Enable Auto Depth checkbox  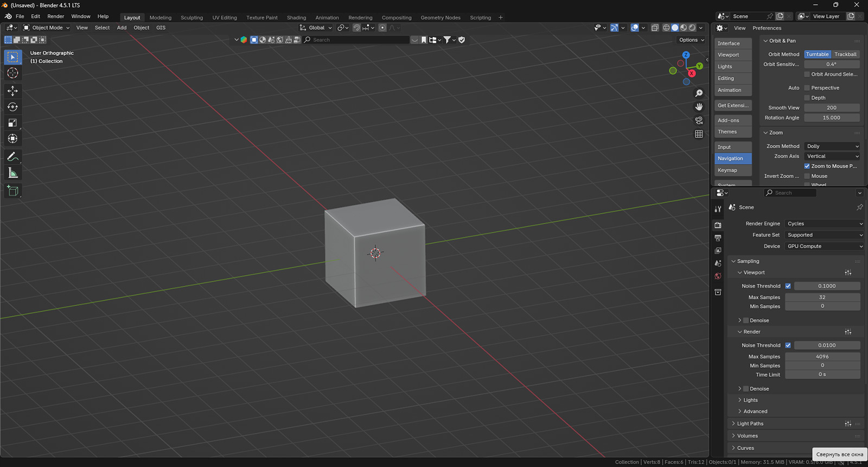coord(807,98)
